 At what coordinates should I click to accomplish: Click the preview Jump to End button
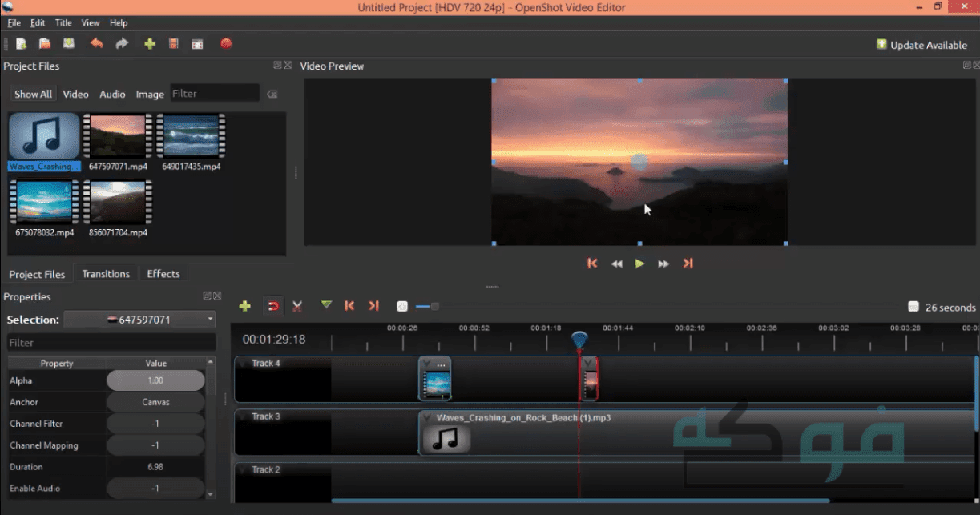tap(688, 263)
